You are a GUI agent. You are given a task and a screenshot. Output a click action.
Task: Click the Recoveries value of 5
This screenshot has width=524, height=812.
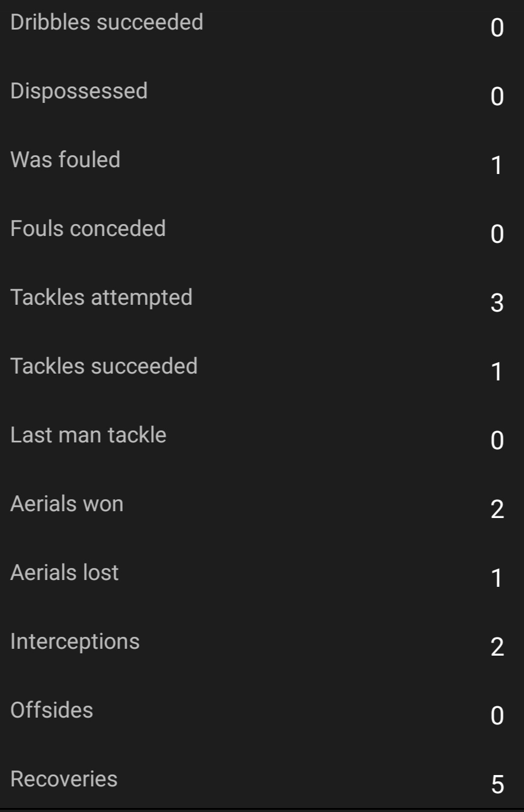point(497,785)
